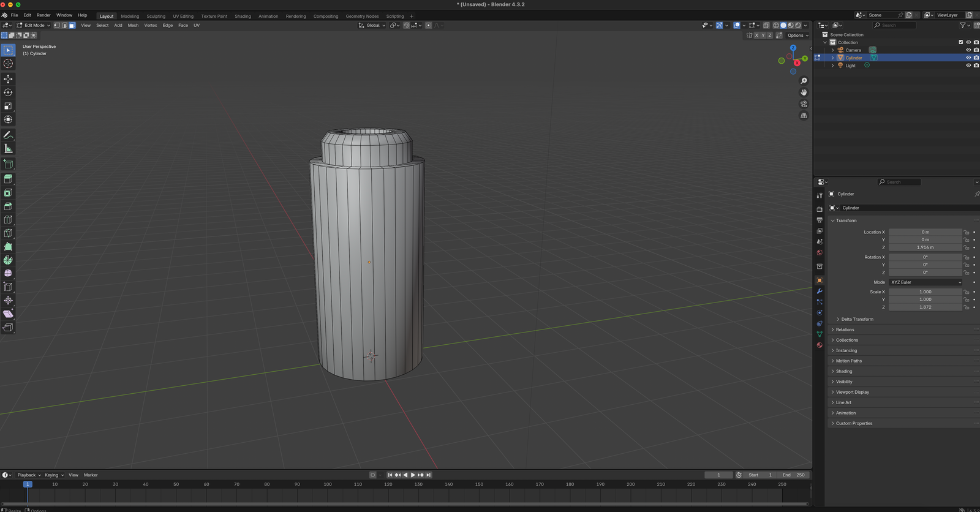
Task: Open the Global transform orientation dropdown
Action: (372, 25)
